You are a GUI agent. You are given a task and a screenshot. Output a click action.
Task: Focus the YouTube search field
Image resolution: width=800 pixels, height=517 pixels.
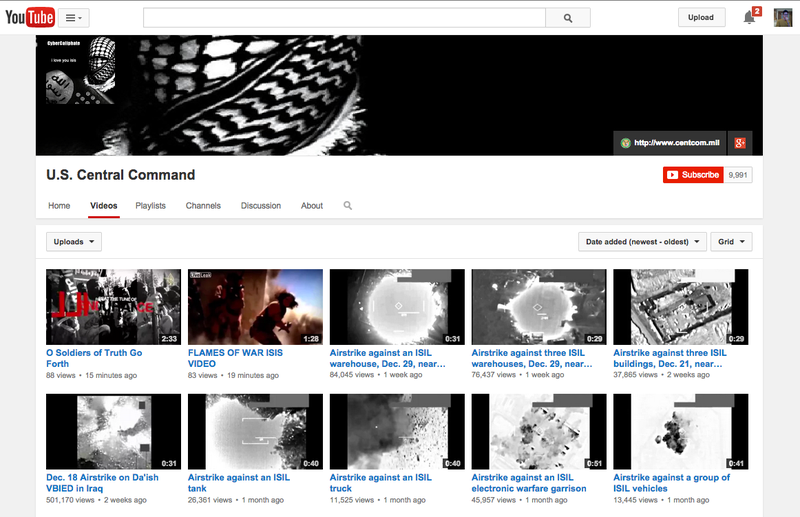click(x=344, y=18)
